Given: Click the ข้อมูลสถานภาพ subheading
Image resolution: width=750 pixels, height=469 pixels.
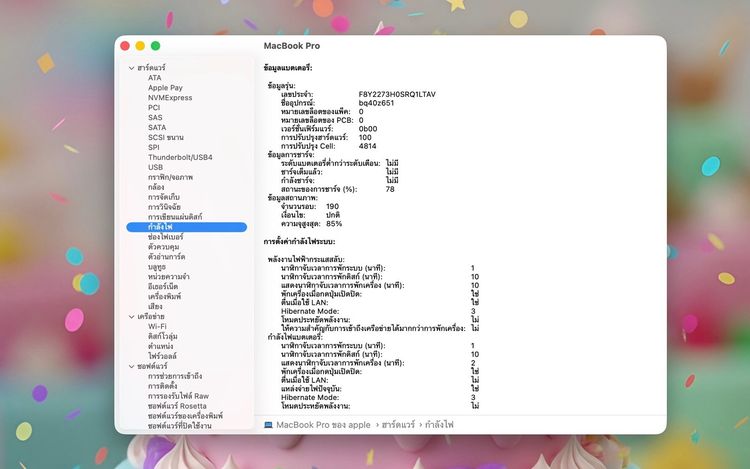Looking at the screenshot, I should 293,198.
